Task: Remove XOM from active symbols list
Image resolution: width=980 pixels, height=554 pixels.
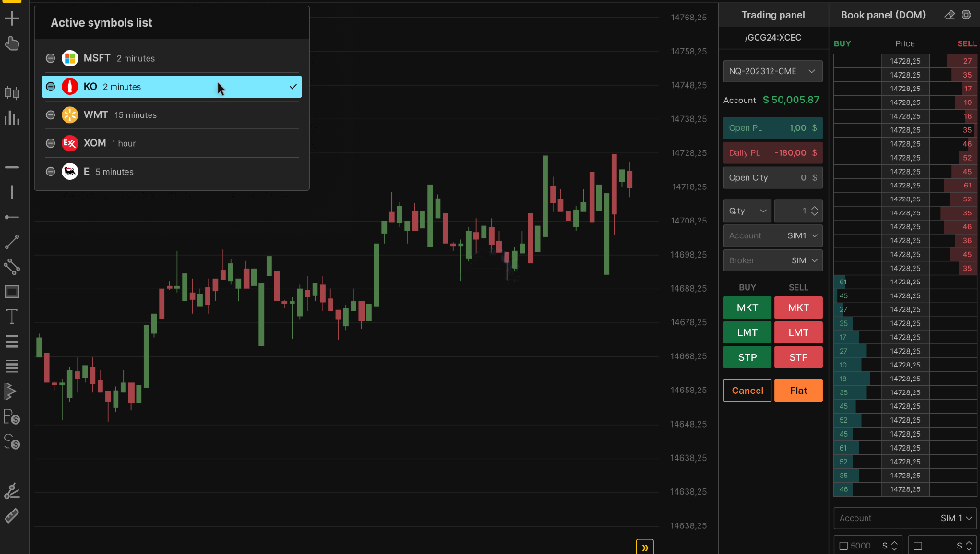Action: pyautogui.click(x=51, y=143)
